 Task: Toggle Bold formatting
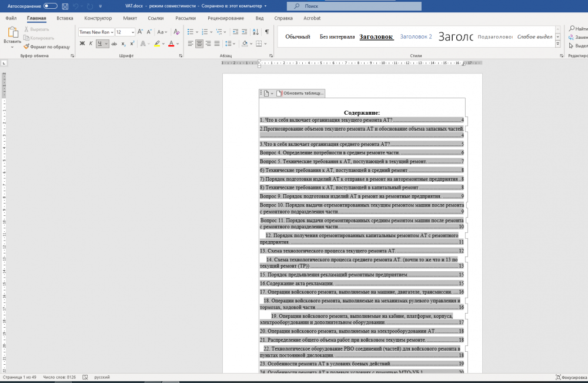coord(82,44)
